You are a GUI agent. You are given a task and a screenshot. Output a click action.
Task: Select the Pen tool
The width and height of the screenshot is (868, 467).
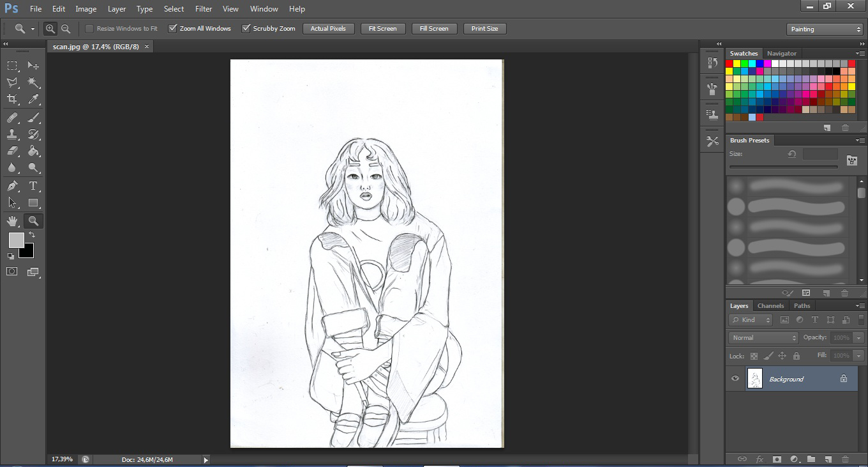coord(12,186)
